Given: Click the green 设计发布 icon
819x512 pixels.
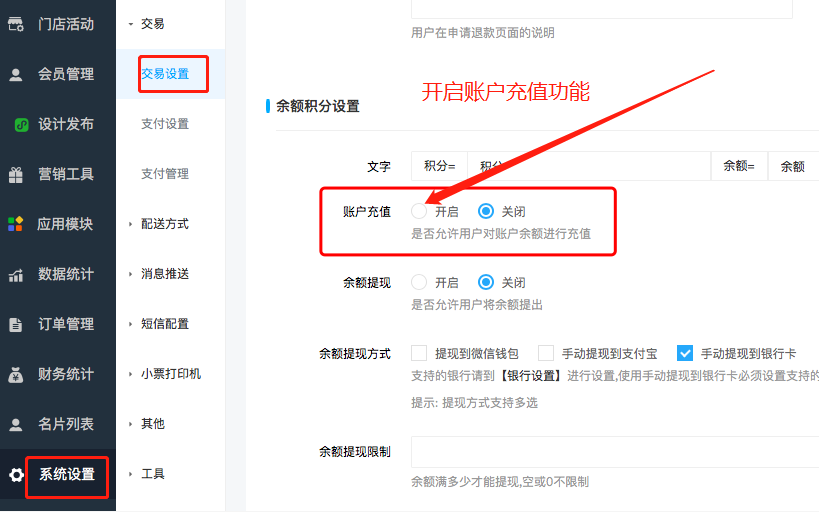Looking at the screenshot, I should [x=21, y=124].
